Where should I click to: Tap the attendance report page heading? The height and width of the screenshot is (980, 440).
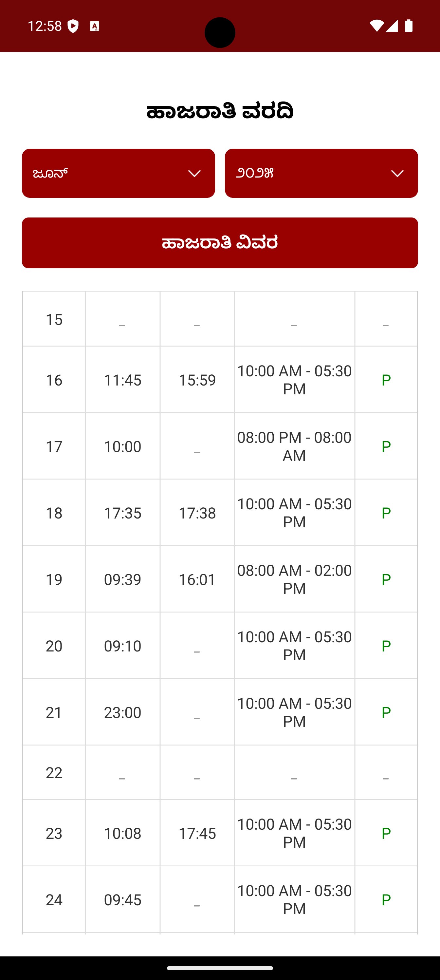click(x=220, y=111)
